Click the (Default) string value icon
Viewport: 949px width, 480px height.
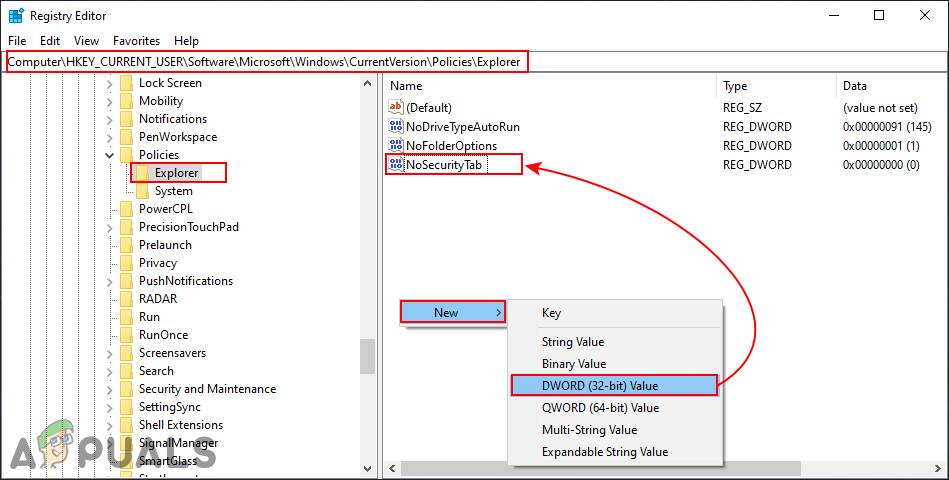coord(396,107)
